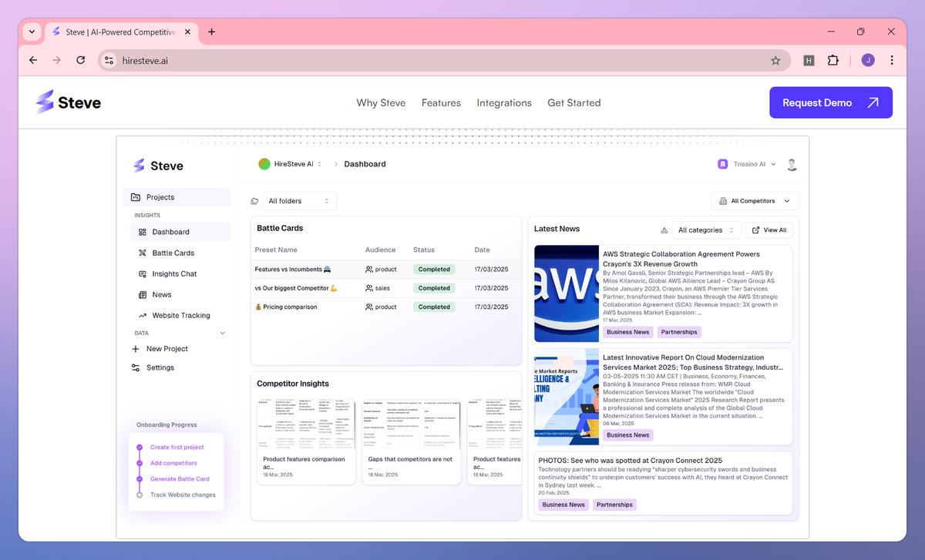Click Business News tag on Cloud Modernization article
The width and height of the screenshot is (925, 560).
pyautogui.click(x=628, y=435)
